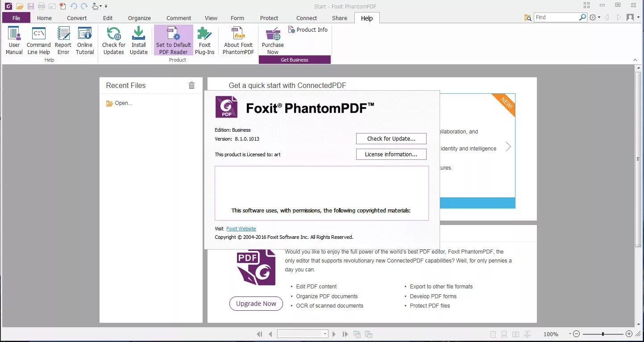The image size is (644, 342).
Task: Click in the Find search field
Action: (556, 17)
